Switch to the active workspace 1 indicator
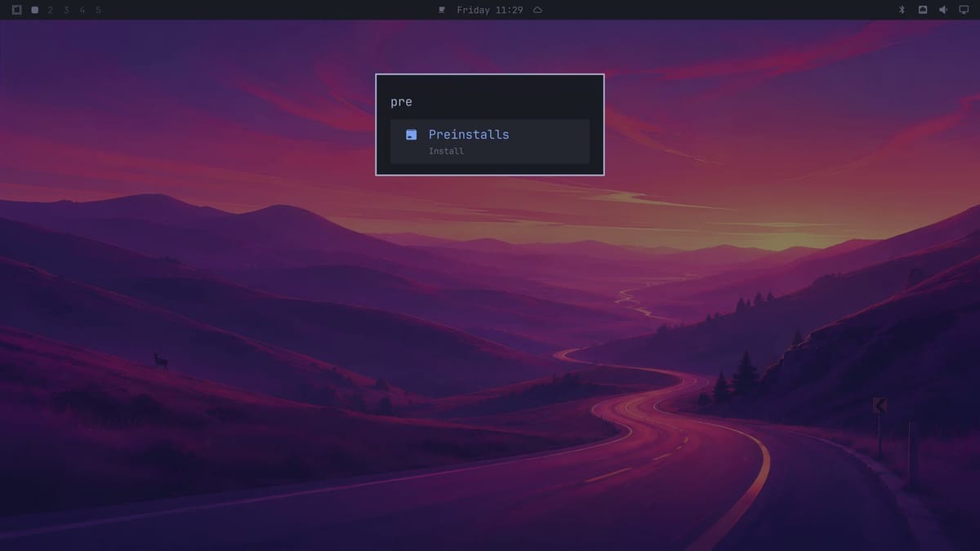 [34, 10]
